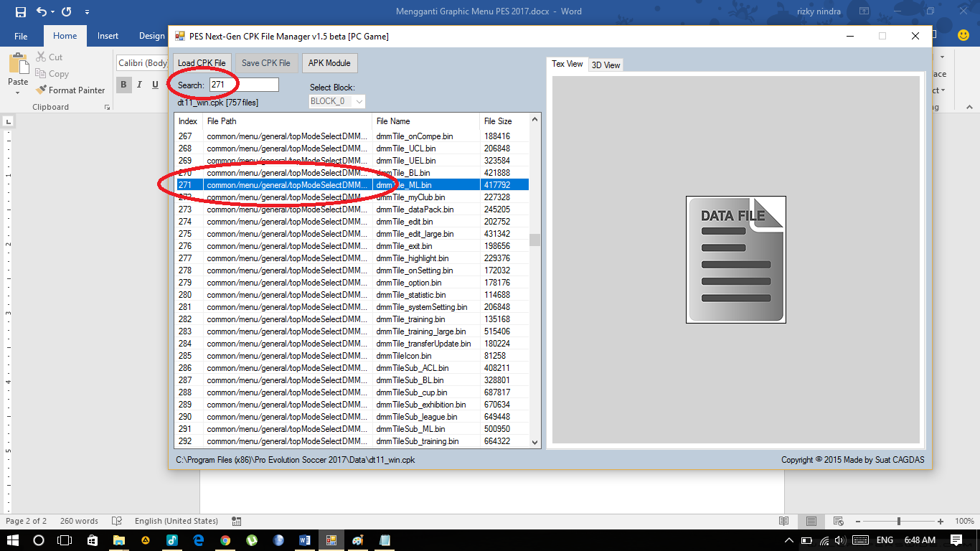Select the row dmmTile_exit.bin
This screenshot has width=980, height=551.
pos(352,246)
